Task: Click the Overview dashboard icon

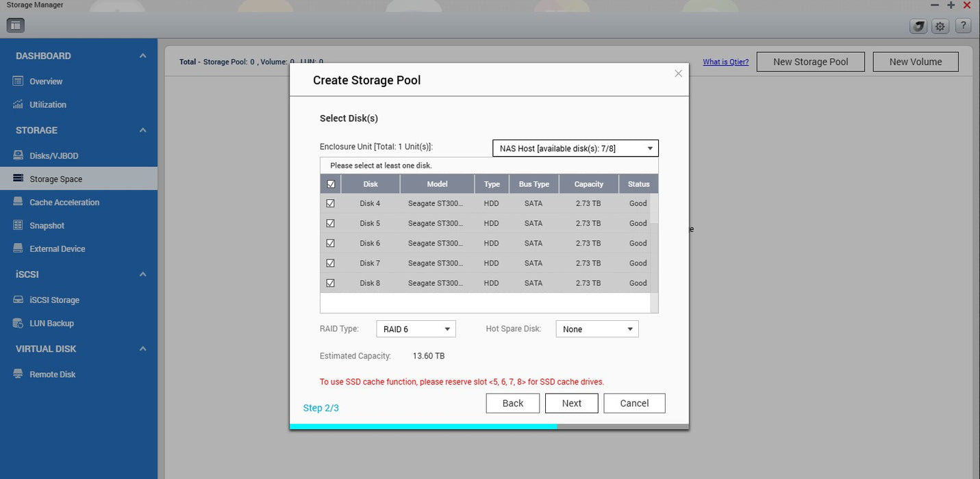Action: click(x=18, y=81)
